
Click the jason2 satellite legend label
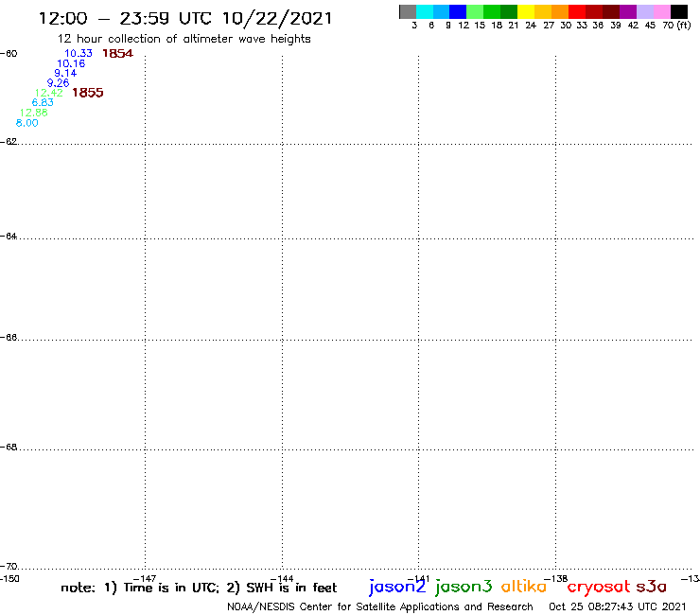[x=397, y=587]
